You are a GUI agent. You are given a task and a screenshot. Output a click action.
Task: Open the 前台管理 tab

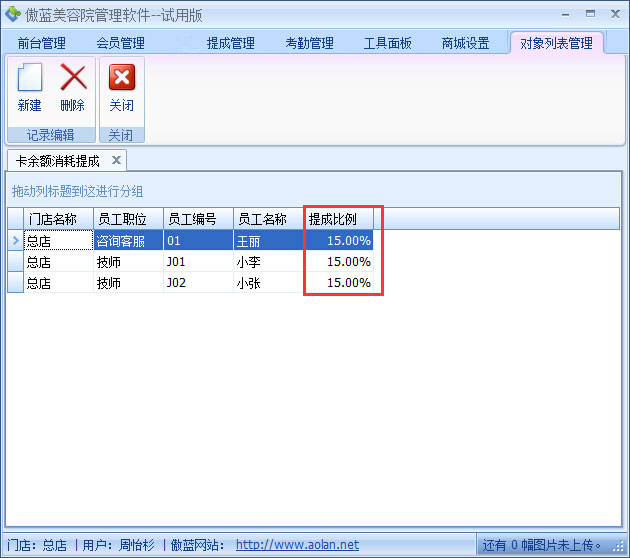click(41, 43)
